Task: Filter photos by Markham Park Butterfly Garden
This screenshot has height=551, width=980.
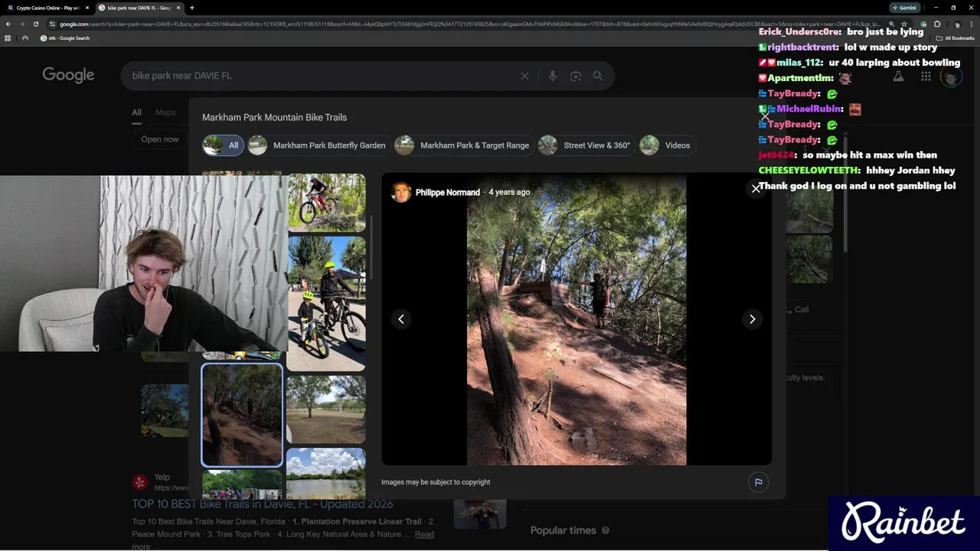Action: (x=318, y=145)
